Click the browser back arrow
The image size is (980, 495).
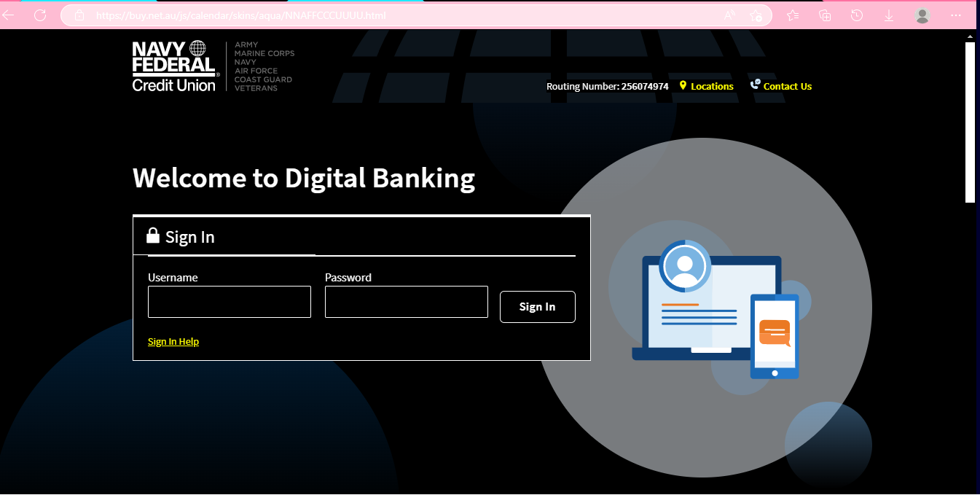[9, 15]
